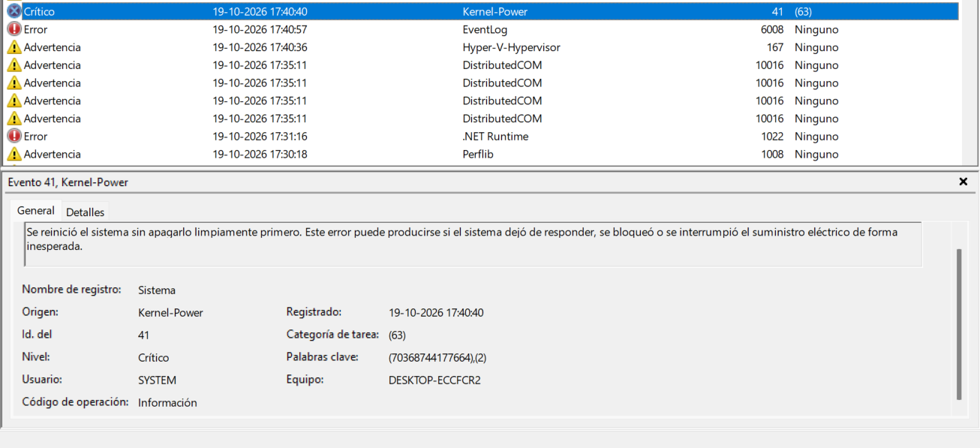Click event ID "1022" in the list
This screenshot has height=448, width=980.
click(x=772, y=137)
